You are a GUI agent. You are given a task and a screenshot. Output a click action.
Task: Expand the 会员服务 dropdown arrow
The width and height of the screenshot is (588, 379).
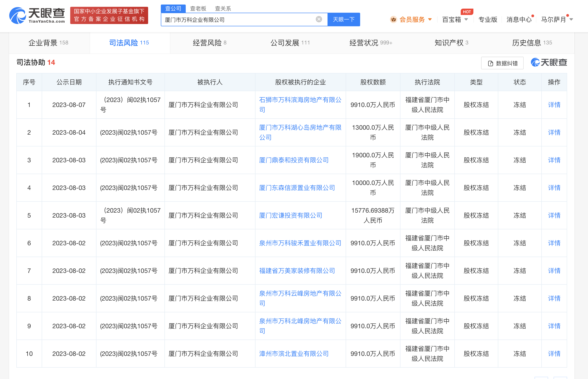[430, 19]
